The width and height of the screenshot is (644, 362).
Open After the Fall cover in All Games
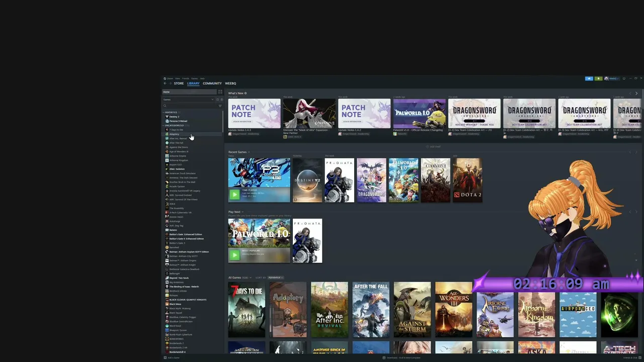pyautogui.click(x=371, y=310)
